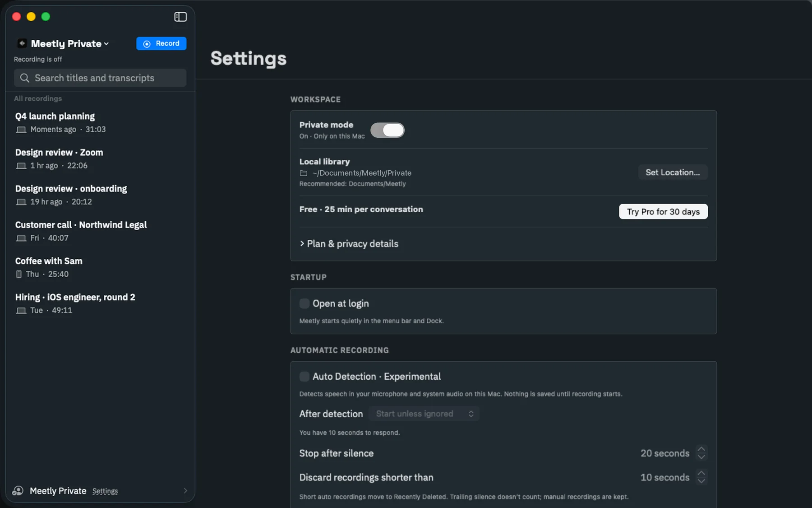812x508 pixels.
Task: Open Q4 launch planning recording
Action: tap(100, 122)
